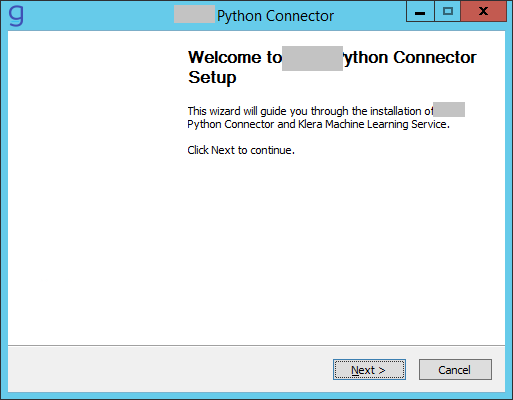
Task: Click the 'Click Next to continue.' text
Action: click(x=241, y=150)
